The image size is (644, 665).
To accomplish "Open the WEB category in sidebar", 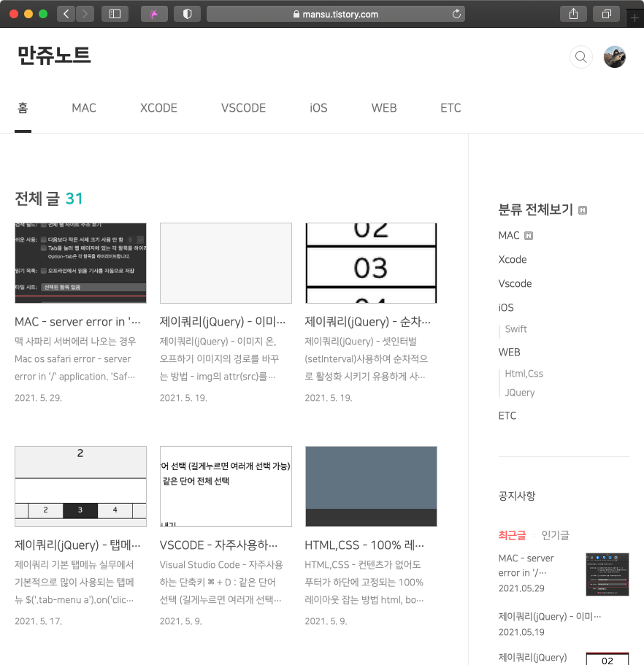I will [509, 353].
